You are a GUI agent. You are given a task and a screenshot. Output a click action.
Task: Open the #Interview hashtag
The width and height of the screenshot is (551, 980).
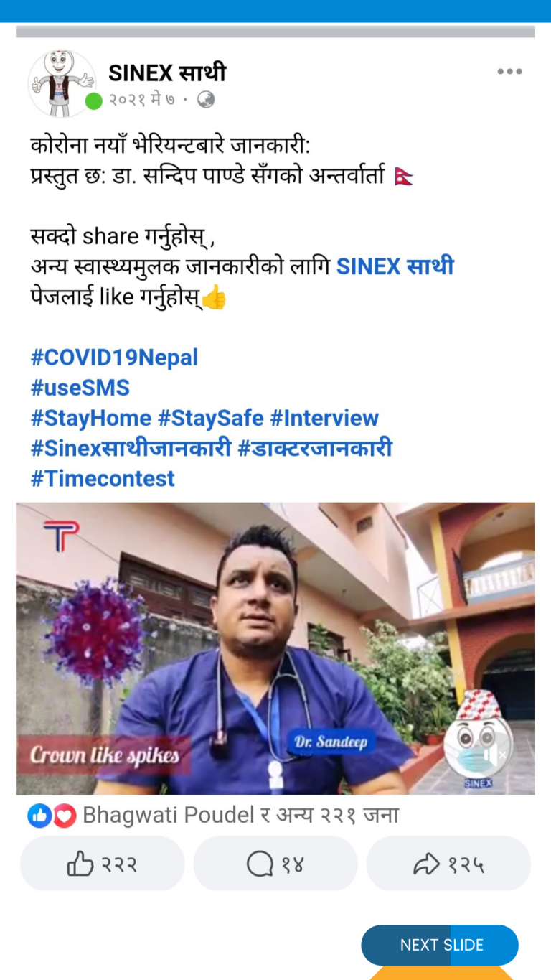point(324,418)
